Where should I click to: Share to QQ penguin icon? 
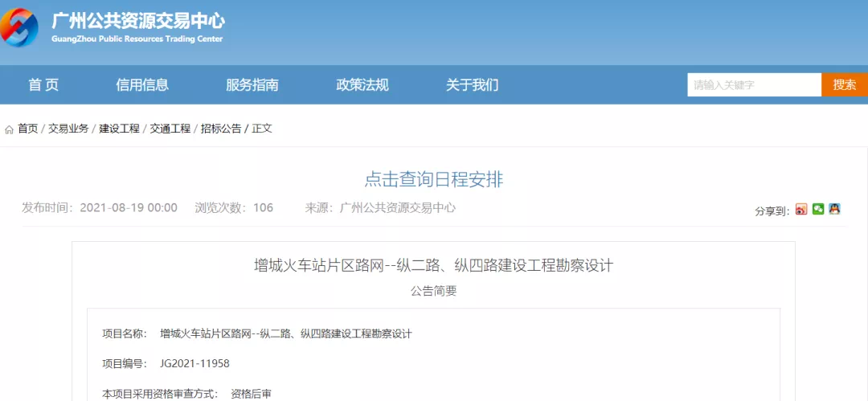(x=835, y=210)
